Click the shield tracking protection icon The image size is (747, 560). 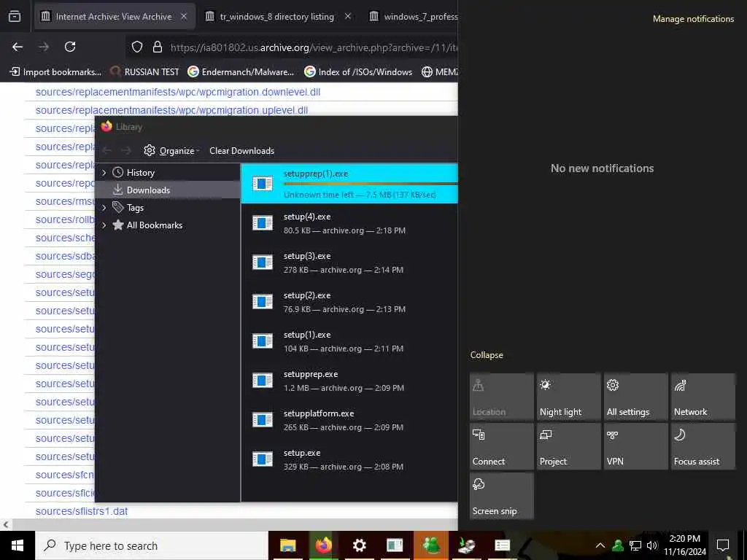(137, 47)
